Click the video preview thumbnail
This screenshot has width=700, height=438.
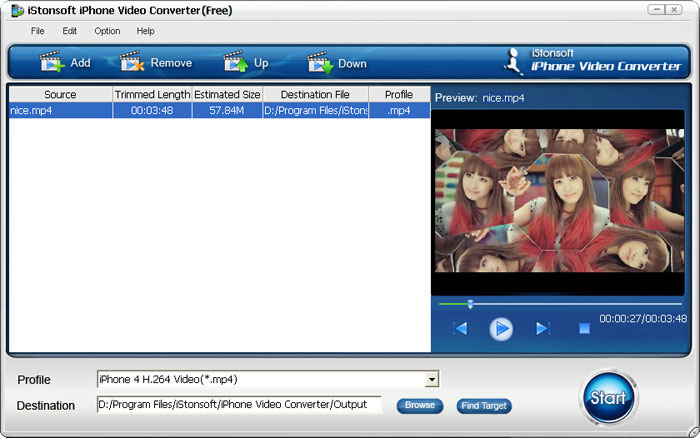tap(558, 201)
